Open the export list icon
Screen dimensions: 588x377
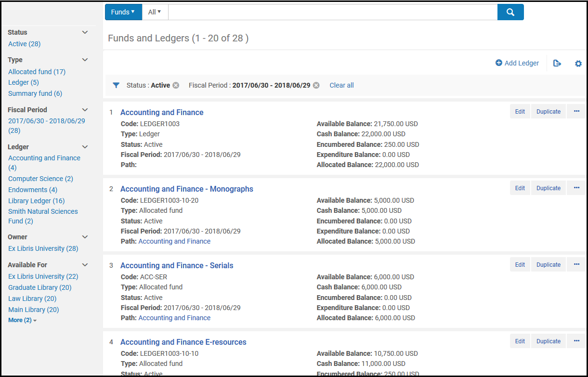(x=557, y=63)
